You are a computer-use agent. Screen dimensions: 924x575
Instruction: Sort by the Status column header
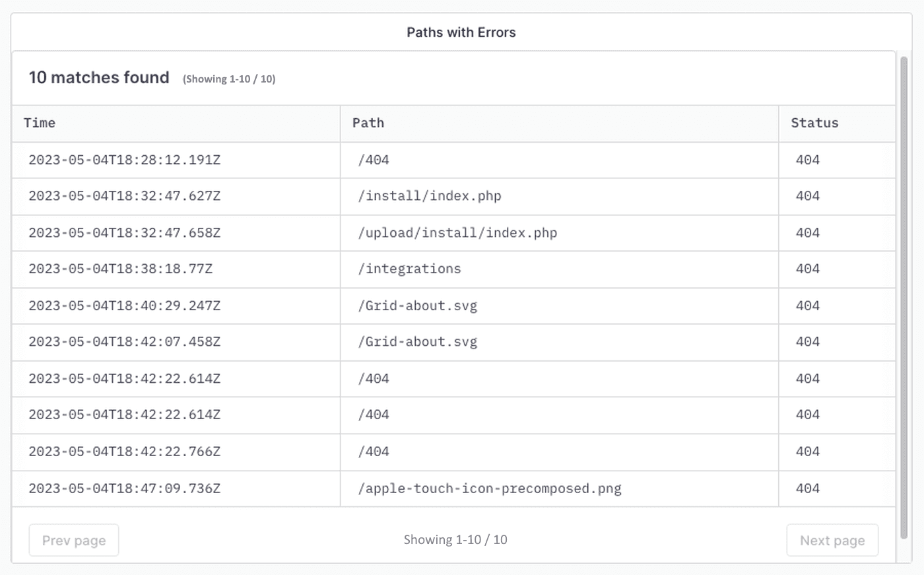[814, 123]
